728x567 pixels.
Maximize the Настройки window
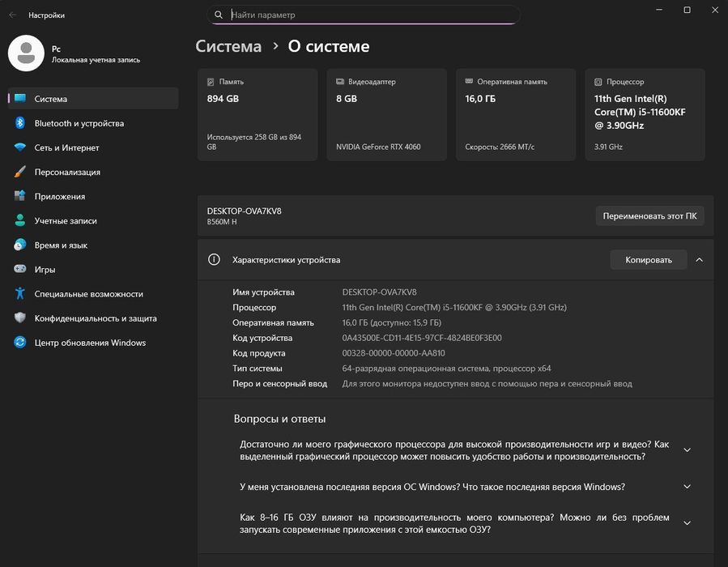point(688,10)
